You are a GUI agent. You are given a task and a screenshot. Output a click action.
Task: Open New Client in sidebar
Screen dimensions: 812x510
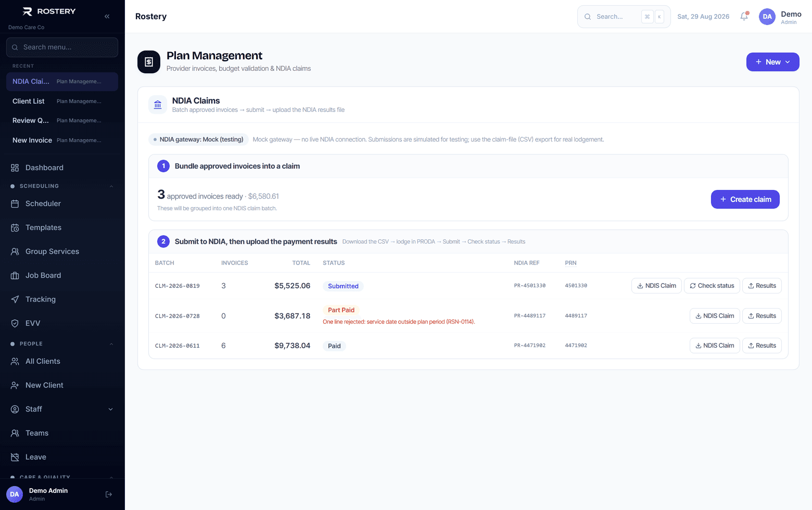[x=62, y=385]
